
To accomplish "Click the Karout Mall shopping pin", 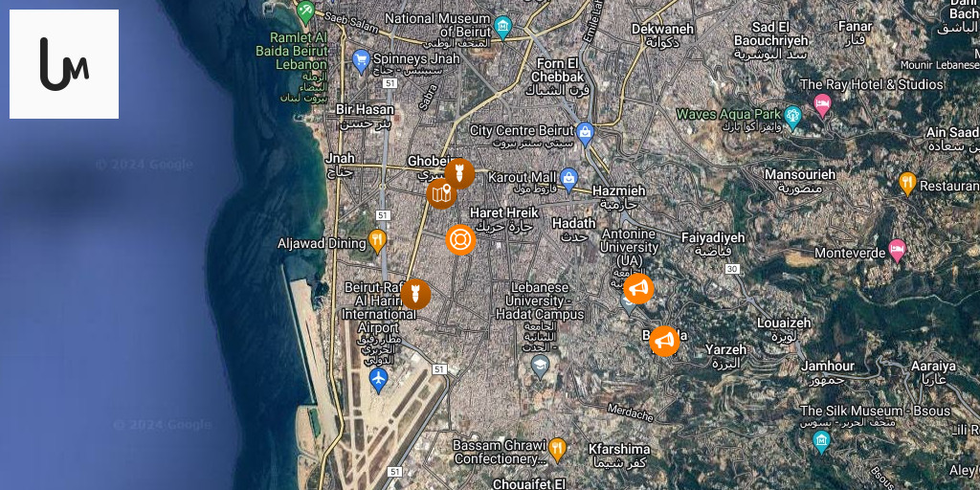I will coord(568,180).
